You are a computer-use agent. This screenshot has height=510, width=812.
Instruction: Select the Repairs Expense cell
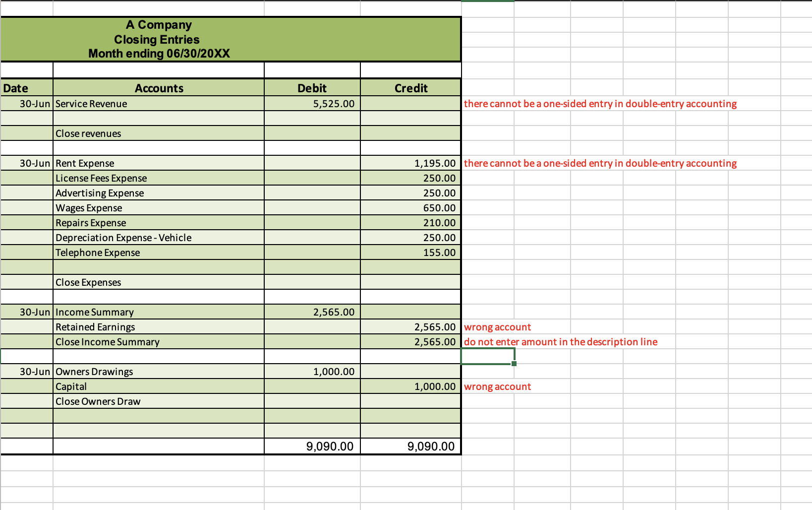pyautogui.click(x=91, y=223)
